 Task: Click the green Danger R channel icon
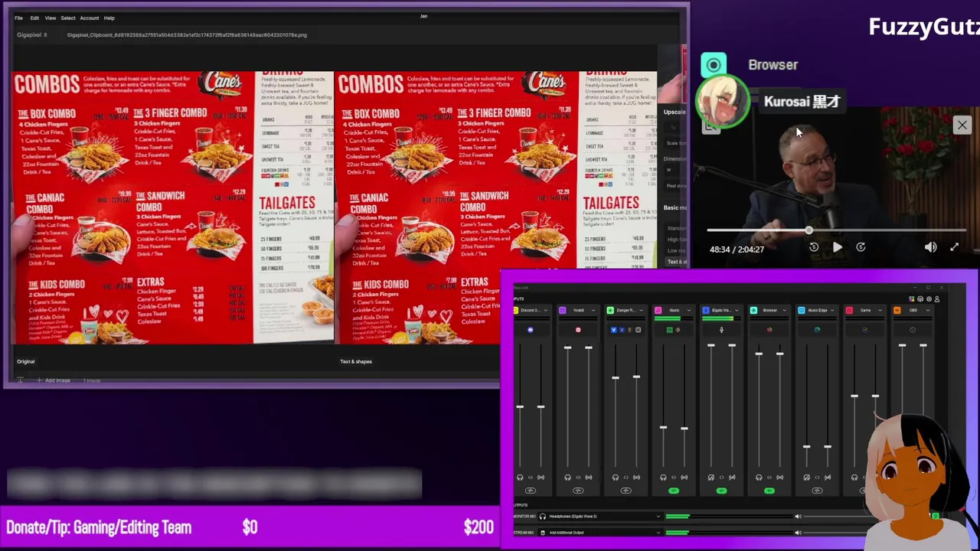click(x=610, y=311)
